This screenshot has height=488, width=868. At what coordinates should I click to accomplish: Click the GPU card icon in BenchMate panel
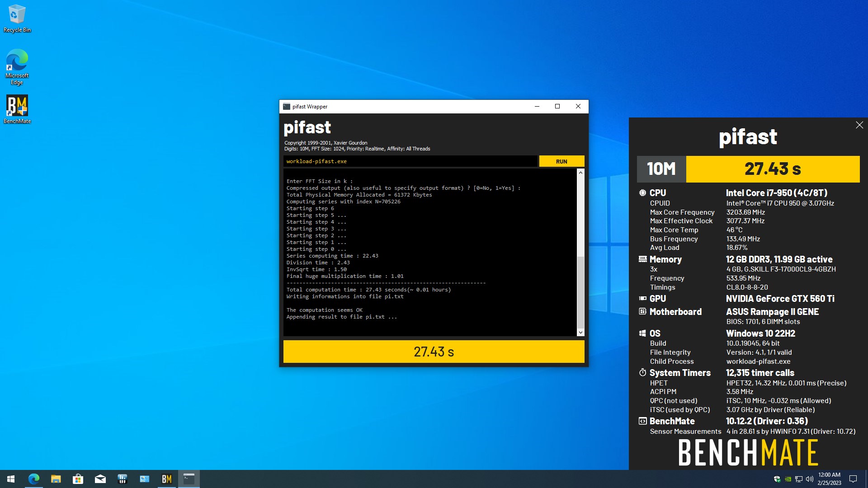click(642, 299)
